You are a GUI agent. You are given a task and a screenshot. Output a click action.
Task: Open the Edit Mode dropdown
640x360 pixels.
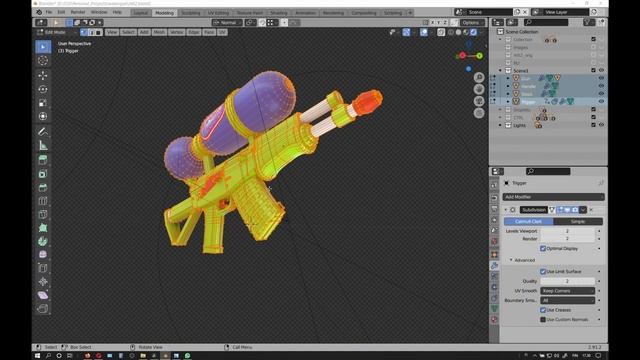click(56, 32)
